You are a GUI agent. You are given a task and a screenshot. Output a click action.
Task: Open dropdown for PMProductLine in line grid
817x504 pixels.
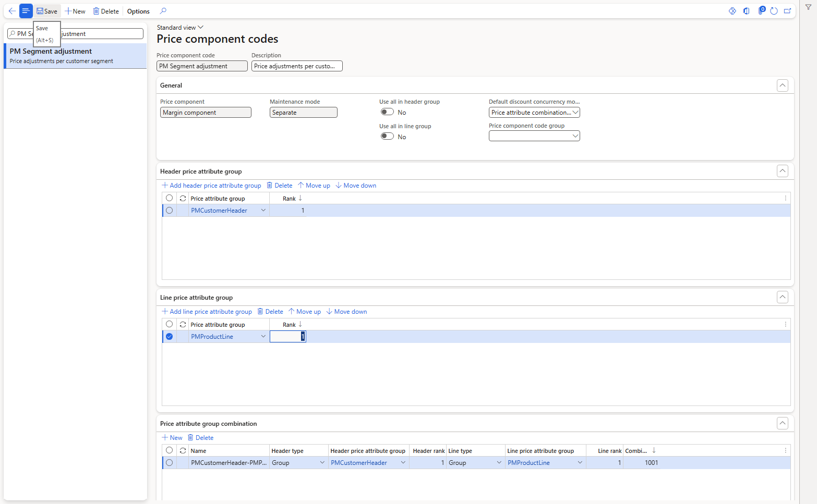[263, 337]
